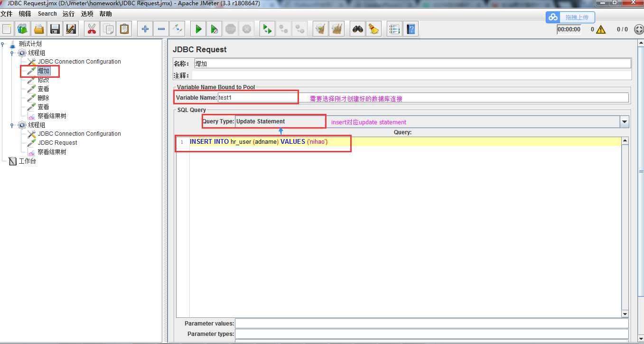The height and width of the screenshot is (344, 644).
Task: Click the 拖拽上传 cloud upload button
Action: (x=570, y=17)
